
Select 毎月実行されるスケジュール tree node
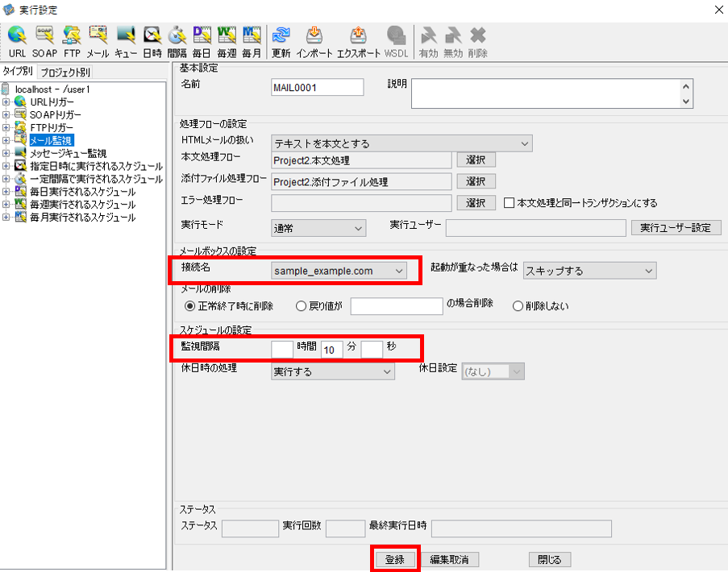click(x=83, y=218)
